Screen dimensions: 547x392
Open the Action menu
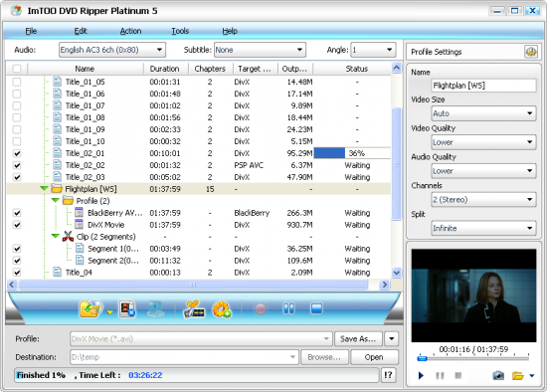tap(130, 31)
